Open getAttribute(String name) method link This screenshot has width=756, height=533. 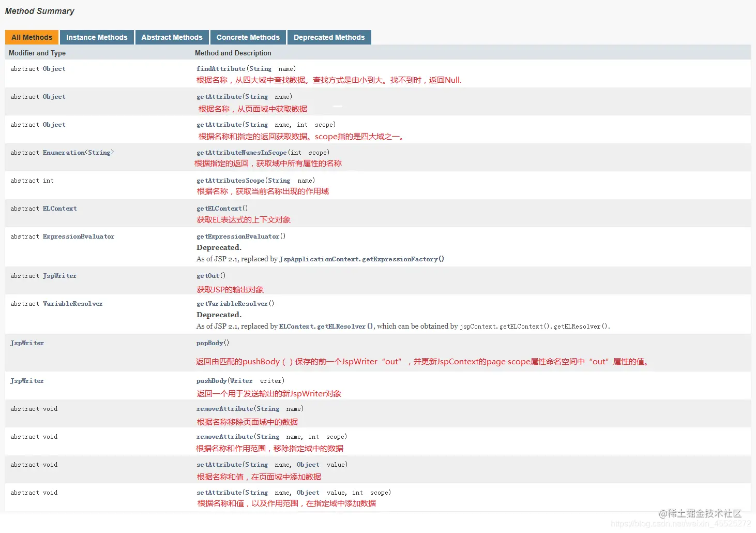[219, 97]
